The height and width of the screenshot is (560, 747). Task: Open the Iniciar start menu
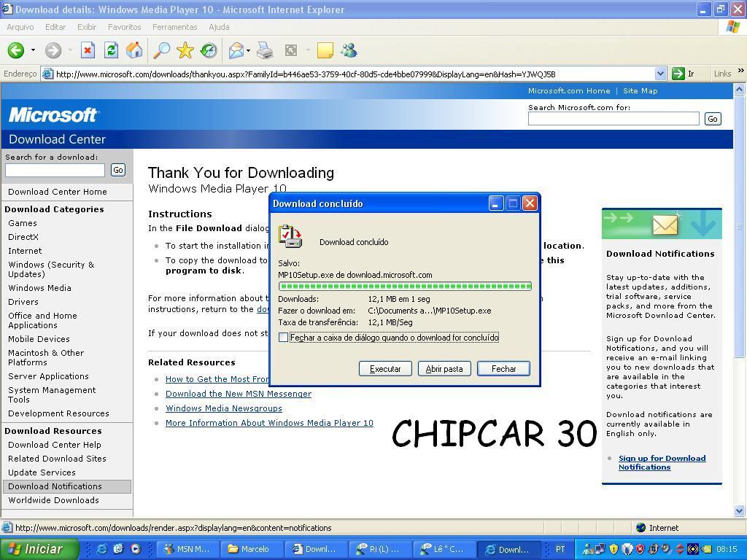coord(39,549)
